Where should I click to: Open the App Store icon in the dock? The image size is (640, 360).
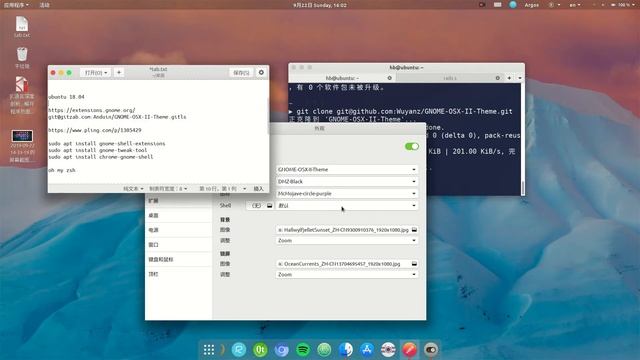(x=367, y=349)
